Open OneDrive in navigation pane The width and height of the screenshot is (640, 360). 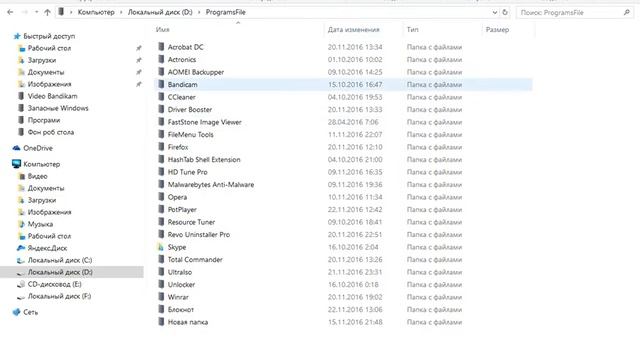point(38,148)
